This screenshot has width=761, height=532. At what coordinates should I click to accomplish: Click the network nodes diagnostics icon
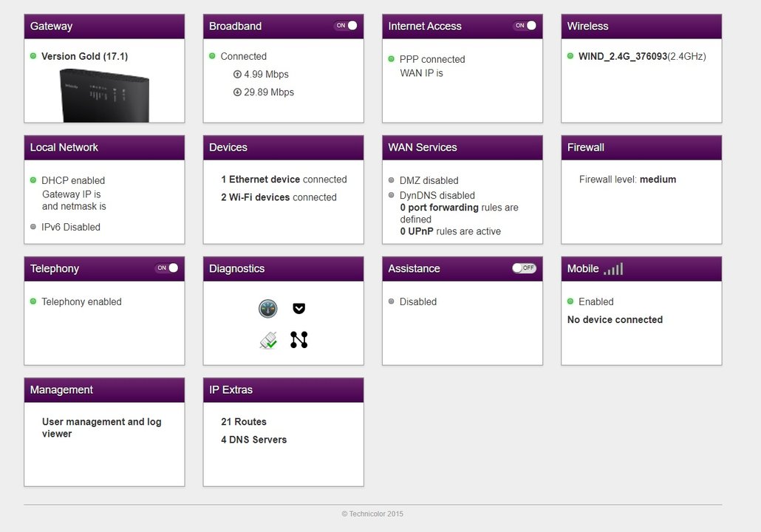pos(299,340)
